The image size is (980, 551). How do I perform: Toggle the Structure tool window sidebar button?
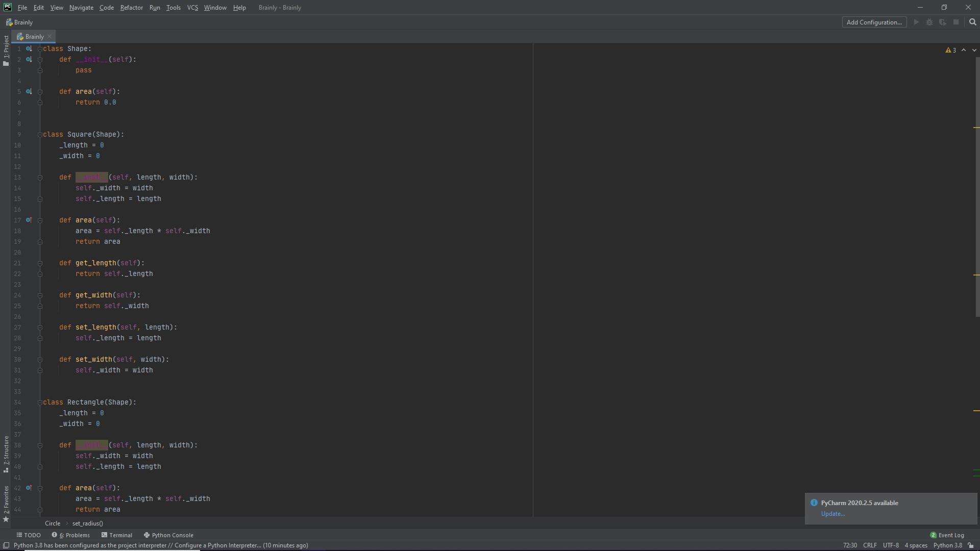tap(6, 454)
